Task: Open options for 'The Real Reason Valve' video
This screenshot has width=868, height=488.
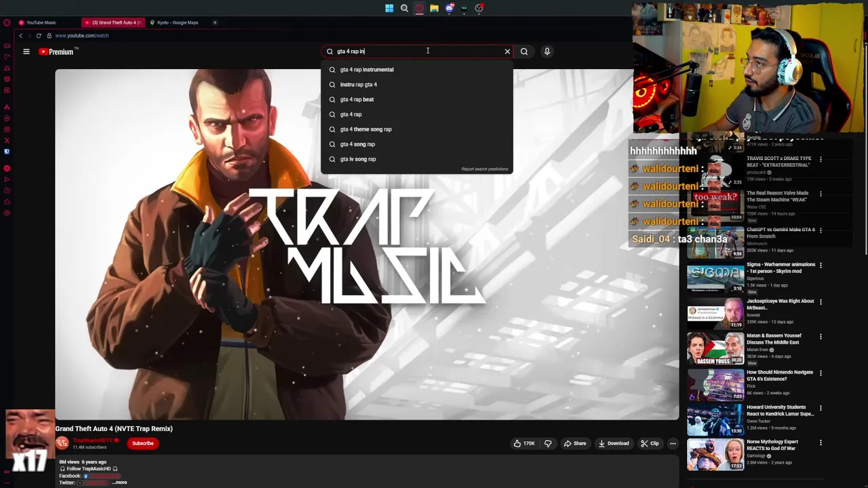Action: tap(821, 194)
